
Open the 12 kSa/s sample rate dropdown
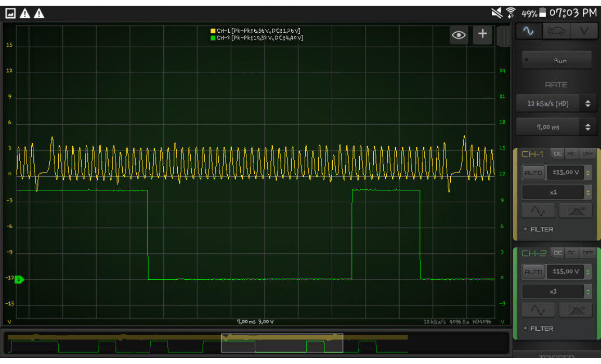[x=554, y=103]
